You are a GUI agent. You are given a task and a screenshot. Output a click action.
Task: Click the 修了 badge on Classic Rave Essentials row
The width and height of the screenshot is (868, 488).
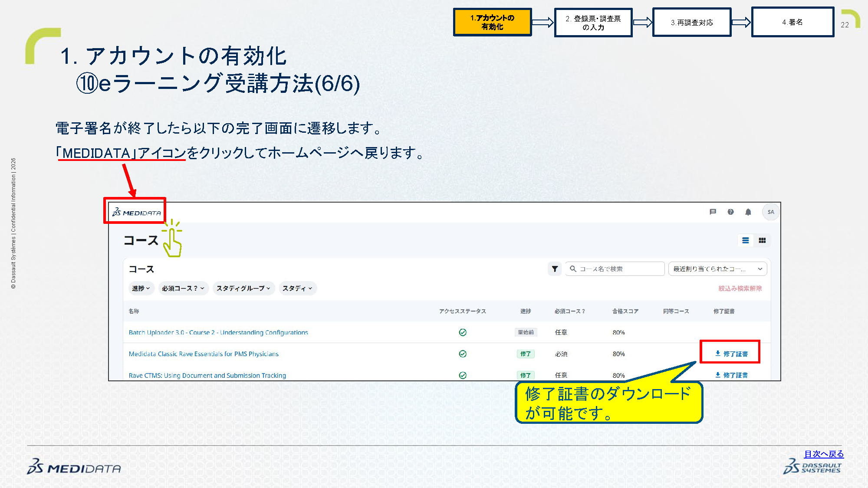(x=526, y=354)
